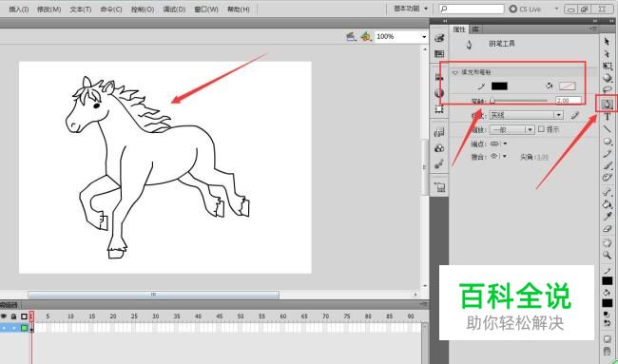This screenshot has height=364, width=618.
Task: Switch to the 库 Library tab
Action: click(x=475, y=29)
